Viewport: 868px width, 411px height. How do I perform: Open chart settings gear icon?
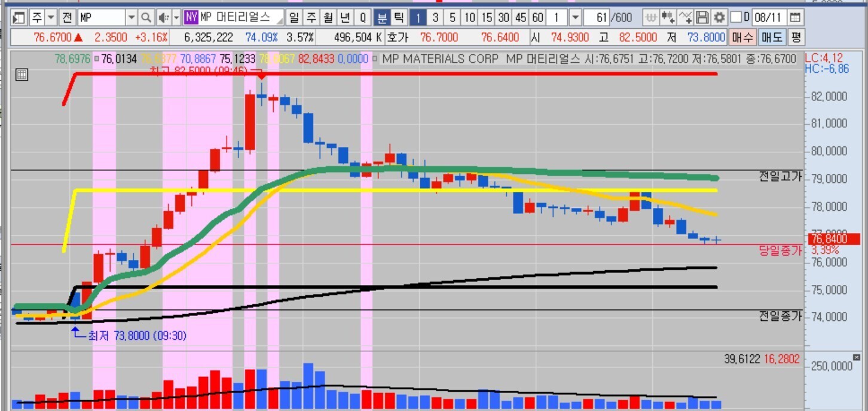coord(719,17)
